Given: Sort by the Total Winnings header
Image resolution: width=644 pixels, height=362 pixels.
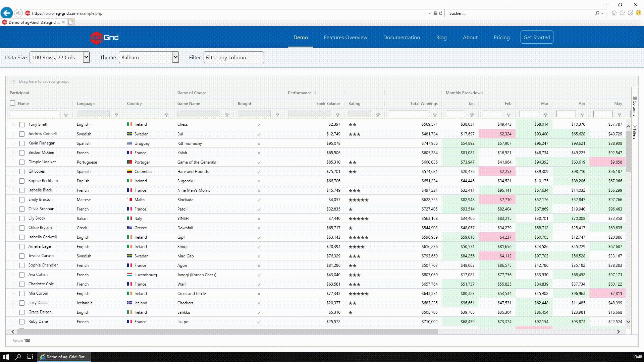Looking at the screenshot, I should (x=423, y=104).
